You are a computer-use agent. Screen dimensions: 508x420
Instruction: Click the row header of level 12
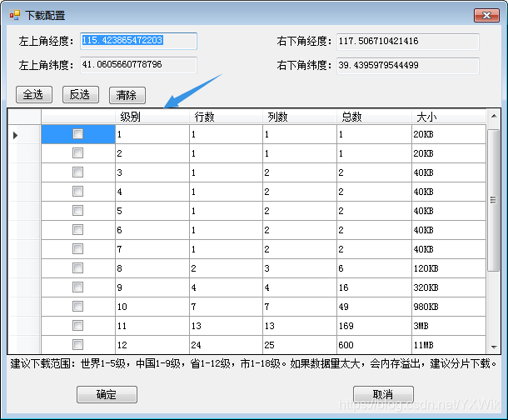tap(24, 345)
